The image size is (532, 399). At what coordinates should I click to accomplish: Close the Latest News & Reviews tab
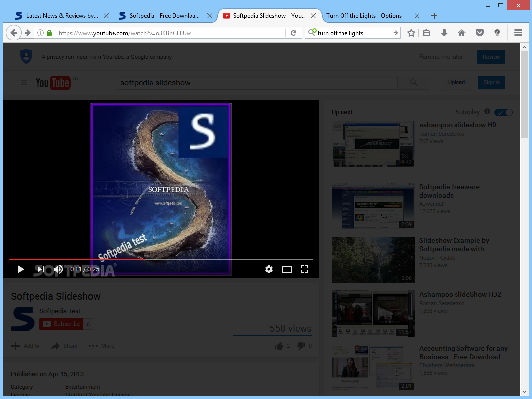(106, 16)
